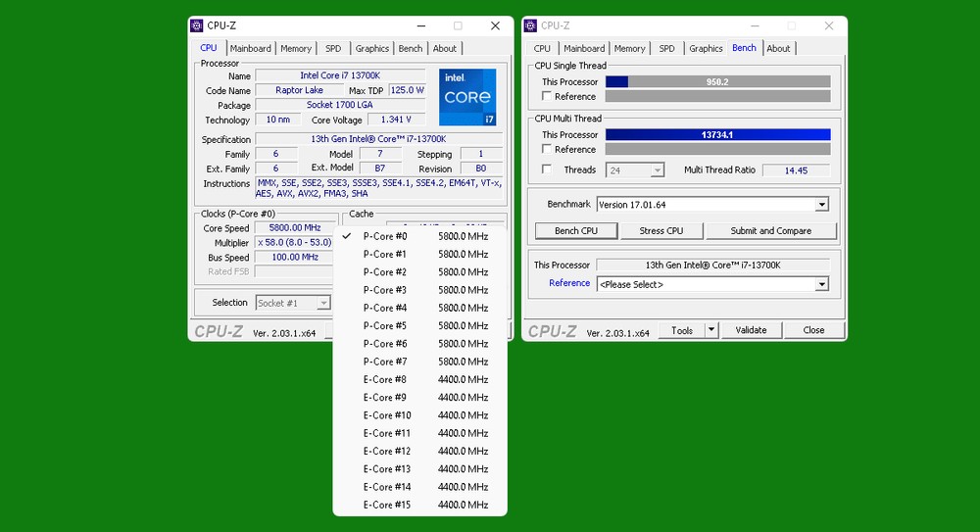Click the Max TDP value 125.0 W
Image resolution: width=980 pixels, height=532 pixels.
tap(407, 90)
